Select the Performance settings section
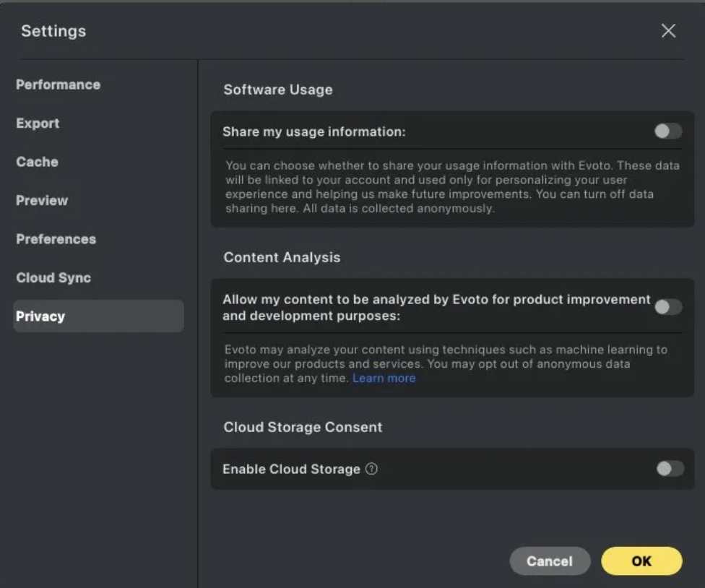 (x=58, y=85)
